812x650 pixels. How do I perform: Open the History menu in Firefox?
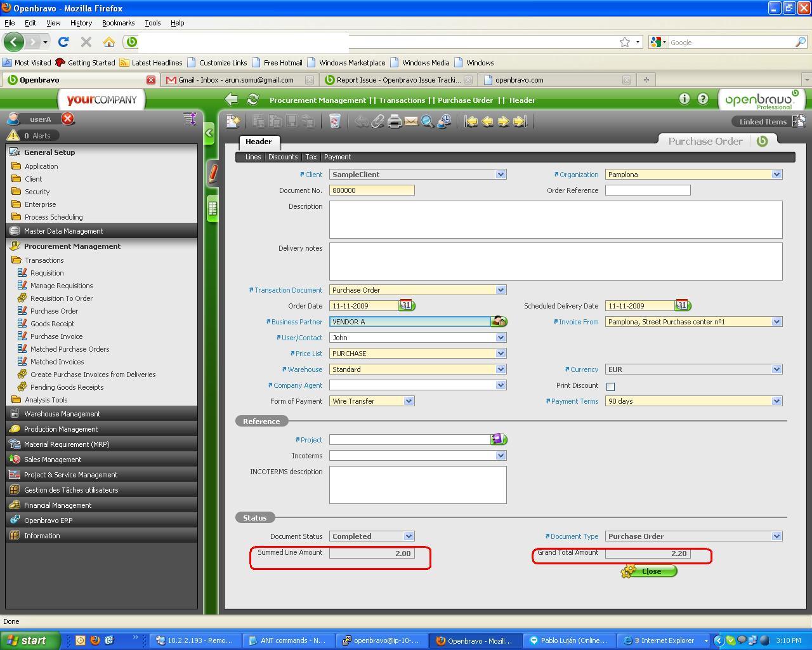(x=81, y=23)
